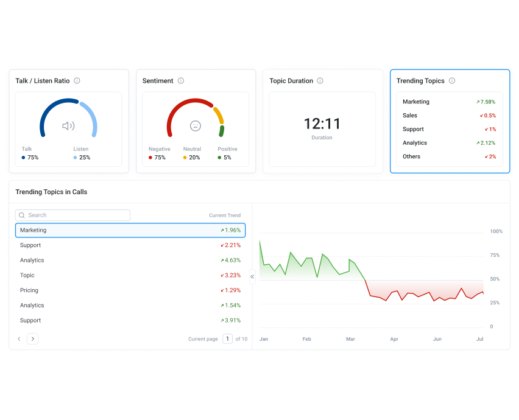Screen dimensions: 519x420
Task: Click the speaker icon in ratio gauge
Action: (68, 126)
